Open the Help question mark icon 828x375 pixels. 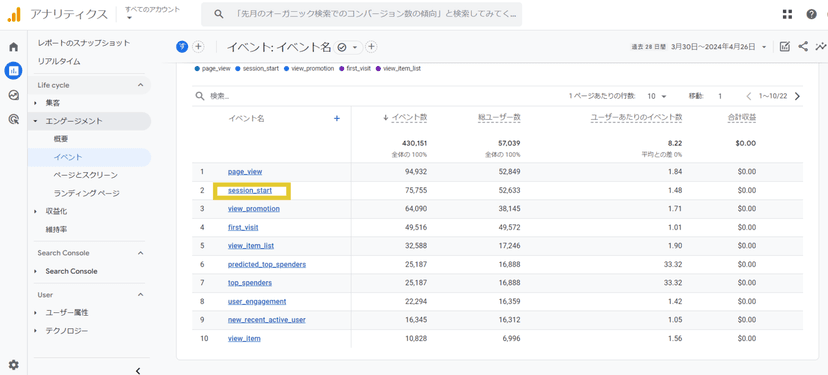pyautogui.click(x=812, y=14)
